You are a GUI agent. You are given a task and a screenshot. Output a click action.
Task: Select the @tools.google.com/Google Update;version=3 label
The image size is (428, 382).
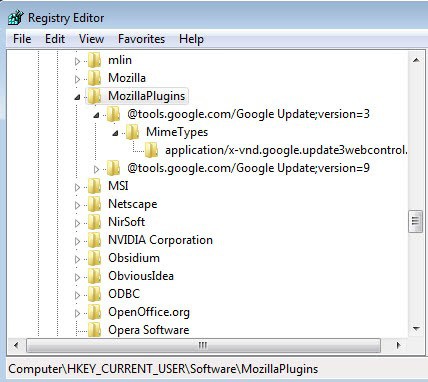point(248,114)
